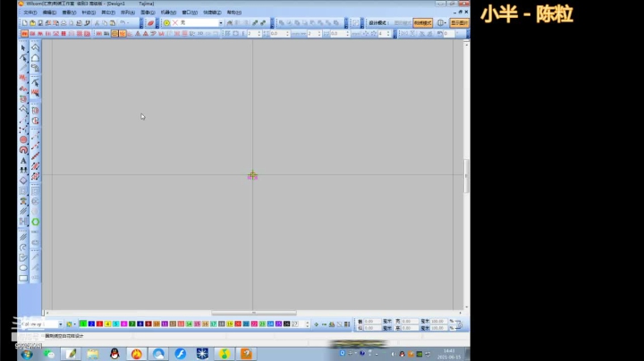This screenshot has width=644, height=361.
Task: Select the Reshape Object tool below arrow
Action: (x=23, y=58)
